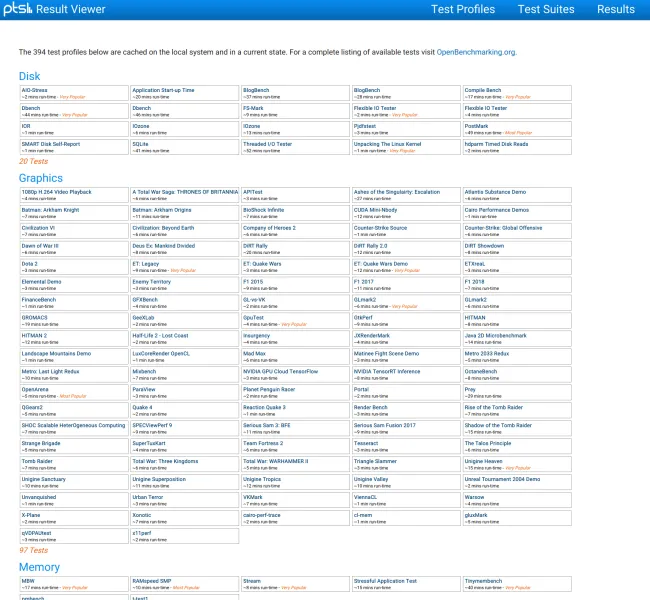Image resolution: width=650 pixels, height=600 pixels.
Task: Open Rise of the Tomb Raider test
Action: pos(517,410)
